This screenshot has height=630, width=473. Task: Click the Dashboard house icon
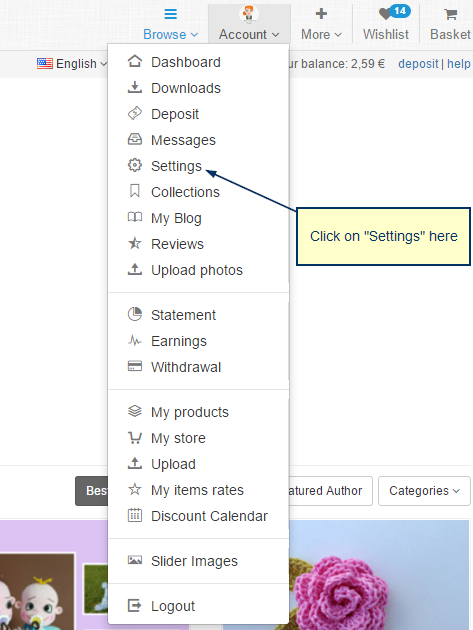click(135, 62)
